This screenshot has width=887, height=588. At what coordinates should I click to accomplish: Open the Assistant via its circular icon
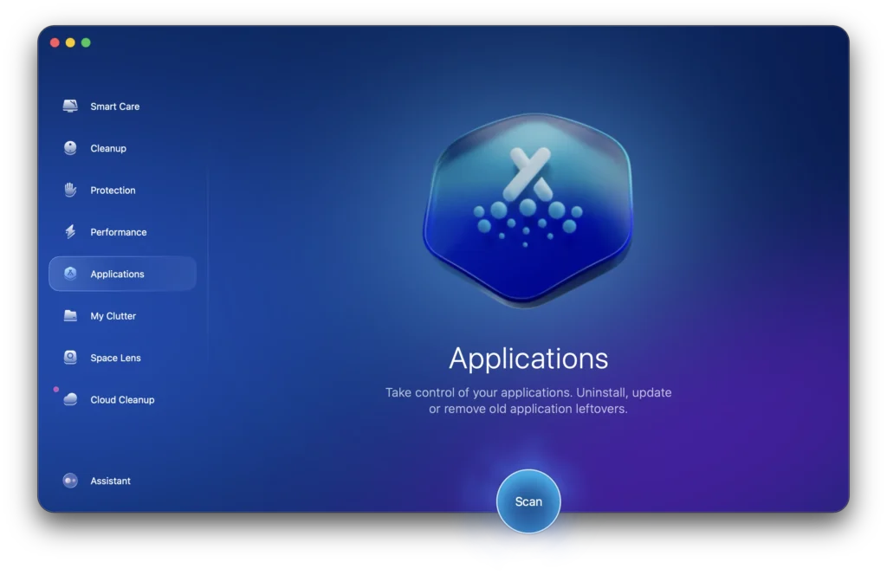point(70,481)
